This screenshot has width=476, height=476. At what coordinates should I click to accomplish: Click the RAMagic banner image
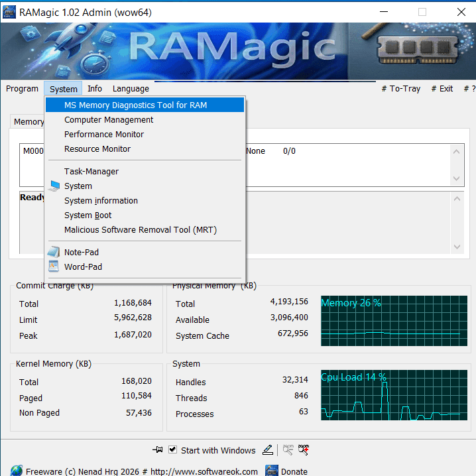[x=238, y=51]
